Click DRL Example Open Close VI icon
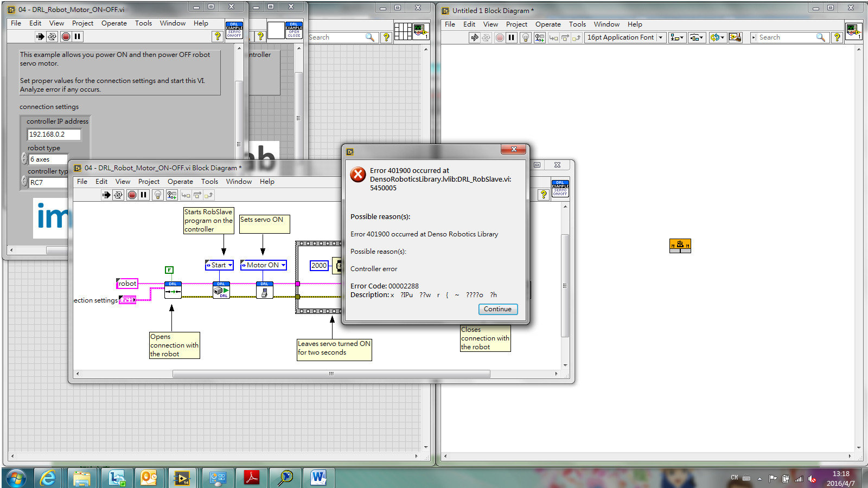The width and height of the screenshot is (868, 488). 294,30
